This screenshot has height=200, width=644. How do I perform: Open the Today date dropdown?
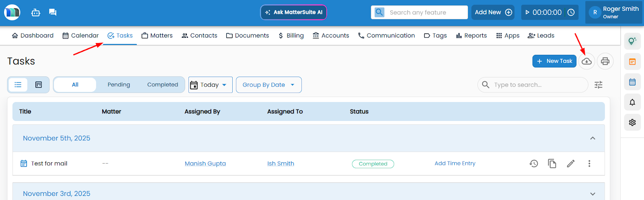click(x=210, y=85)
